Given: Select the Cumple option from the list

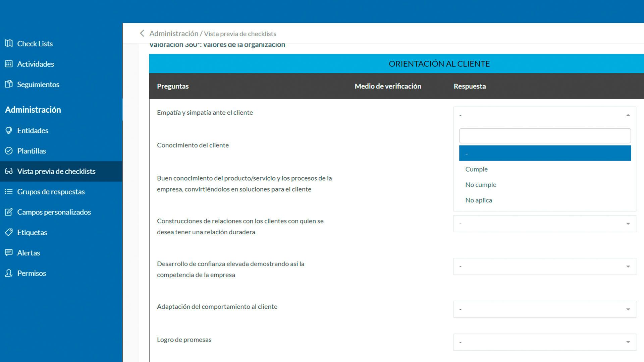Looking at the screenshot, I should [x=476, y=169].
